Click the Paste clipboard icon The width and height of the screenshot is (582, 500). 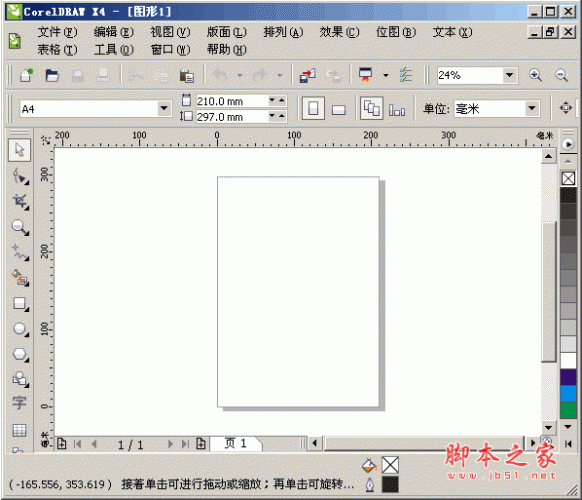point(186,75)
